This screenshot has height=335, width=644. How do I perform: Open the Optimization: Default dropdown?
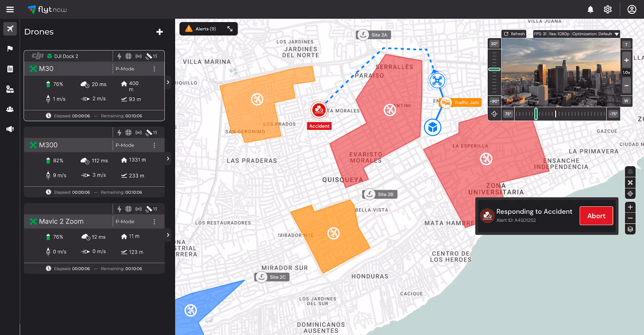(595, 34)
